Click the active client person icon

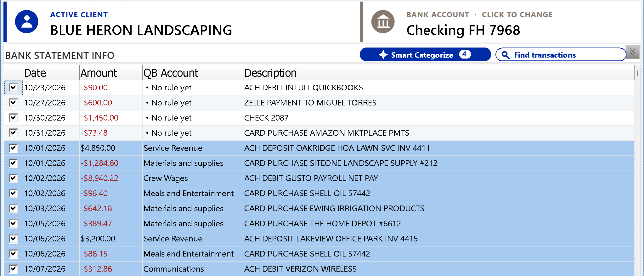coord(27,22)
